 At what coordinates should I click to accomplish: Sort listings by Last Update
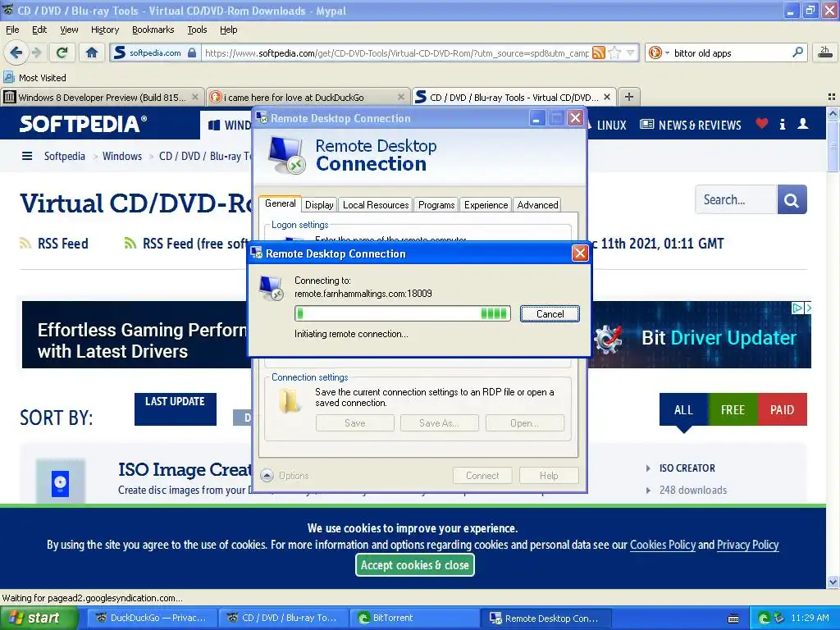[x=176, y=409]
